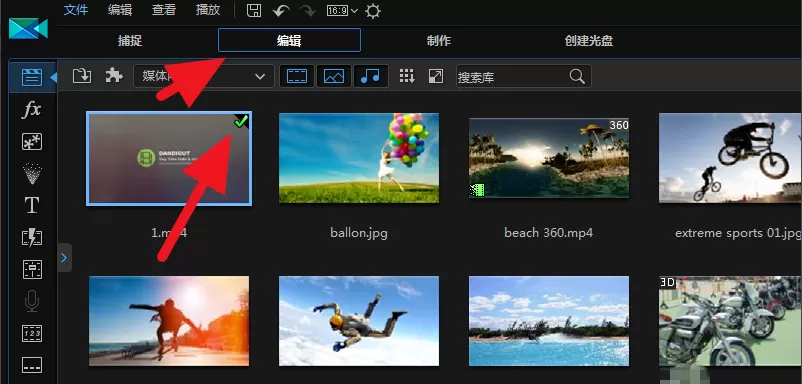Switch to the 创建光盘 tab
802x384 pixels.
coord(589,40)
